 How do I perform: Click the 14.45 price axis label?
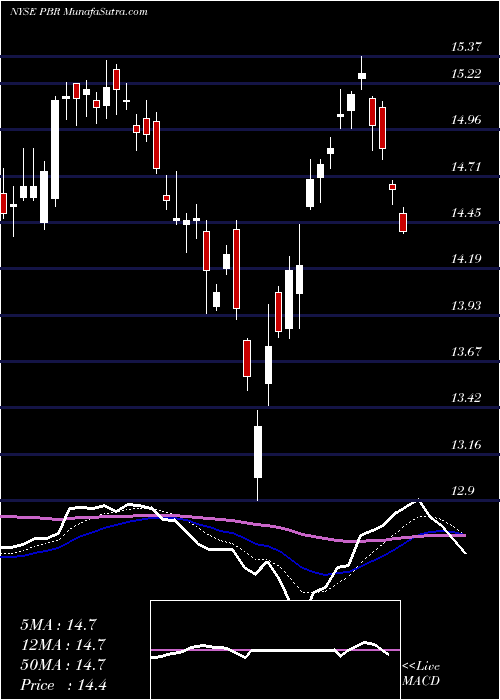click(466, 212)
